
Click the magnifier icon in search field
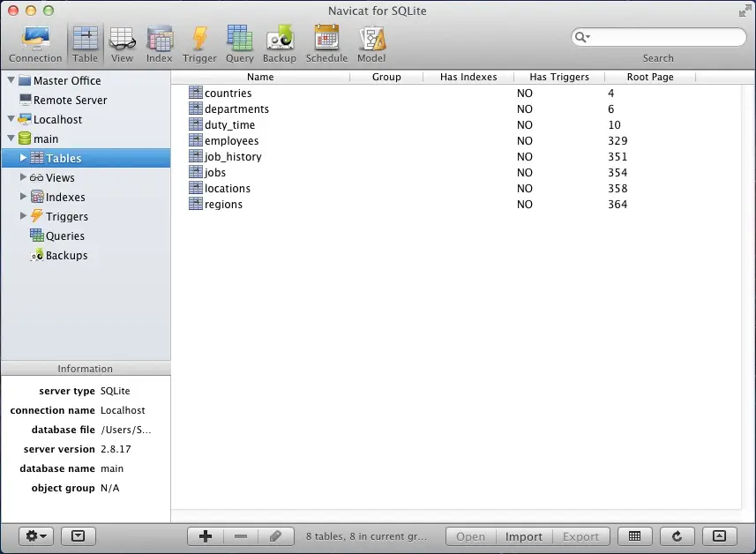581,37
